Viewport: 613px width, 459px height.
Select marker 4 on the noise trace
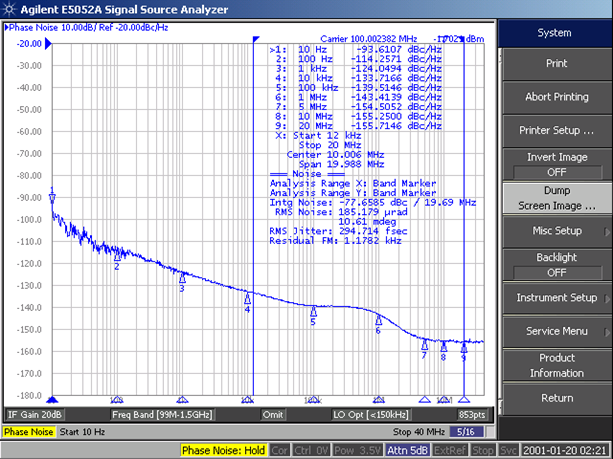247,297
